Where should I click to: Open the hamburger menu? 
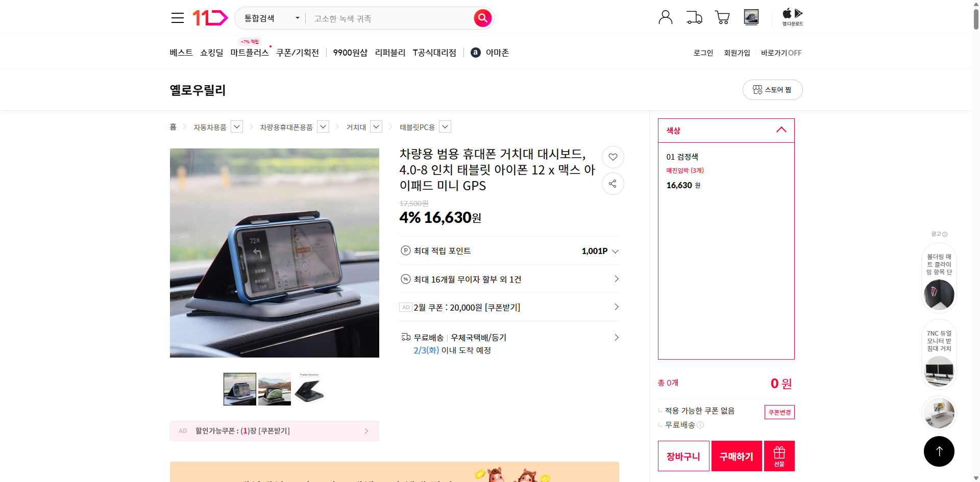[177, 17]
